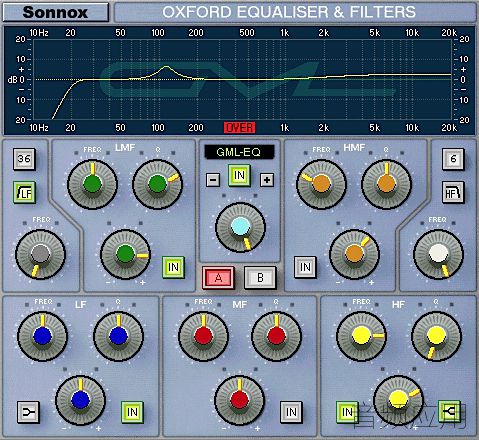Screen dimensions: 479x440
Task: Click the cyan master gain knob
Action: point(240,227)
